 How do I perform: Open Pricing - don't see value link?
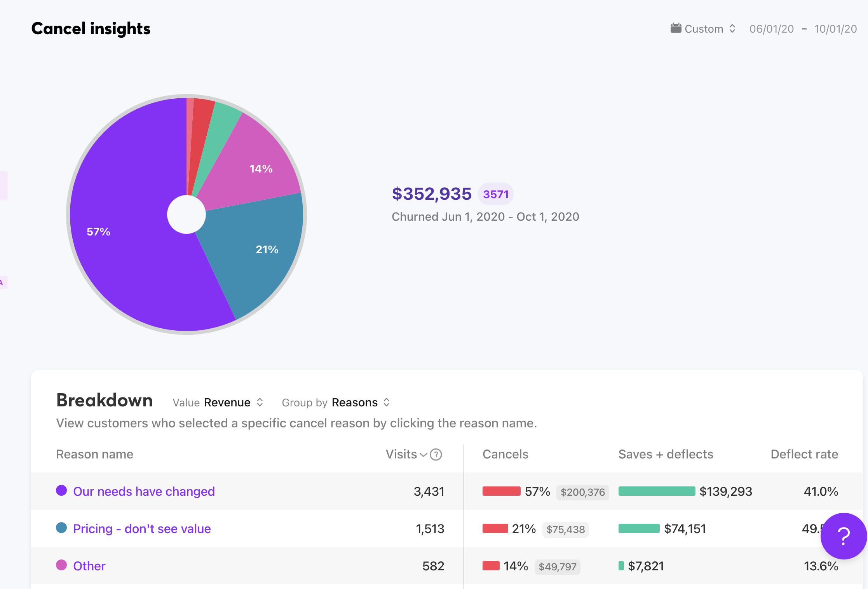[x=142, y=529]
